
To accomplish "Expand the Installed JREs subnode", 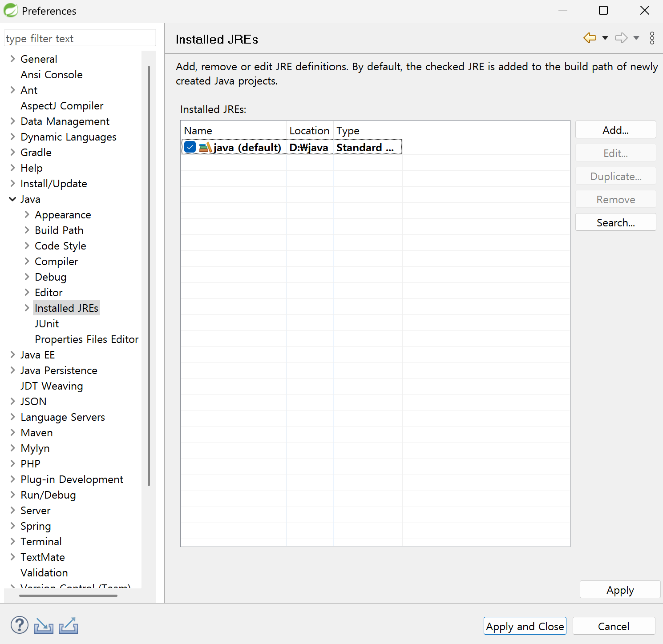I will point(27,308).
